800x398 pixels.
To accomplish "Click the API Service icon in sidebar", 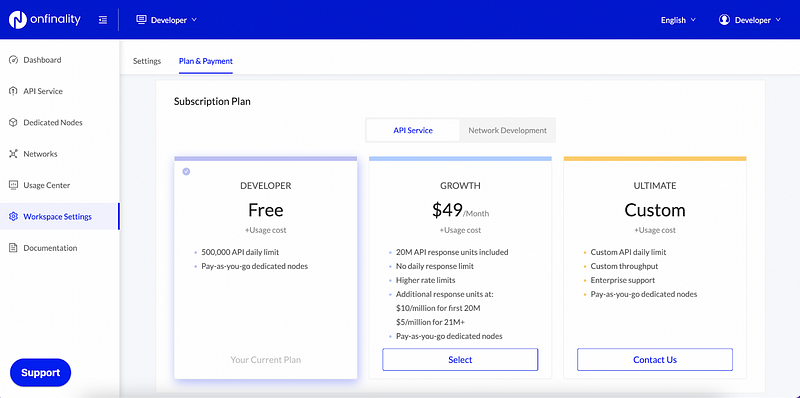I will pos(14,91).
